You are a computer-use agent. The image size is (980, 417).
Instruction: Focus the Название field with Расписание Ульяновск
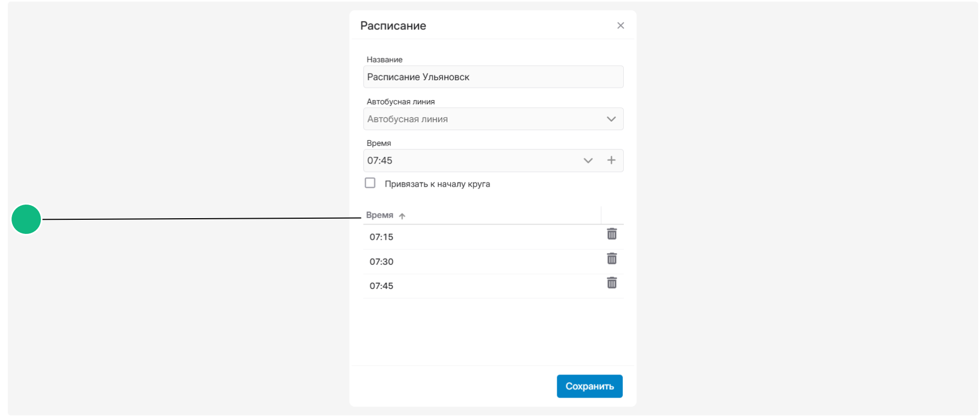click(493, 77)
